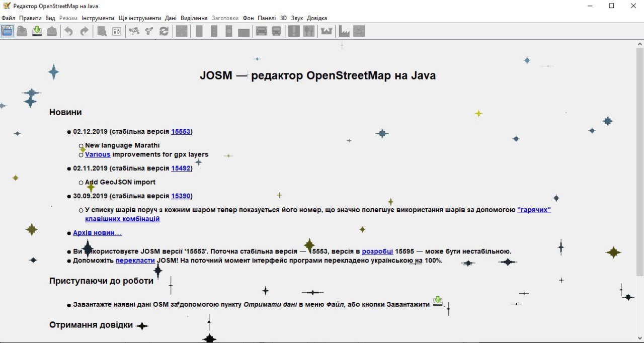Click the Redo arrow icon
644x343 pixels.
[84, 31]
